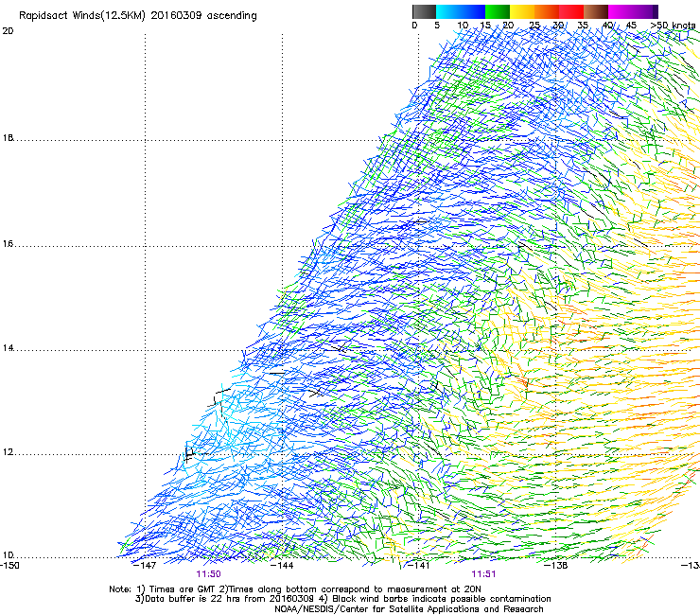Click the 'Note: 1) Times are GMT' line

(x=295, y=589)
